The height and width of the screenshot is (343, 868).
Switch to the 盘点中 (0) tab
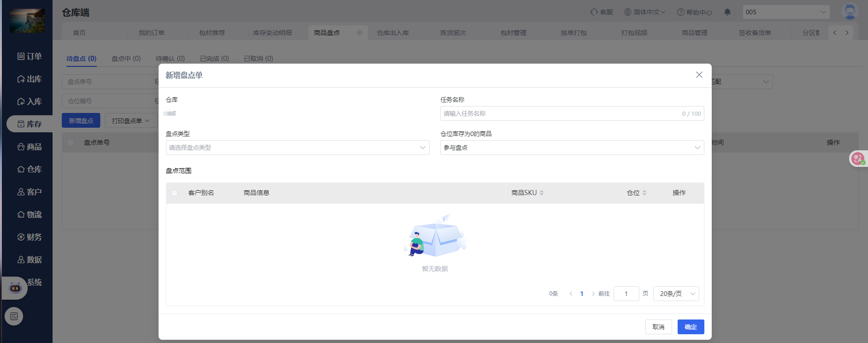tap(126, 59)
